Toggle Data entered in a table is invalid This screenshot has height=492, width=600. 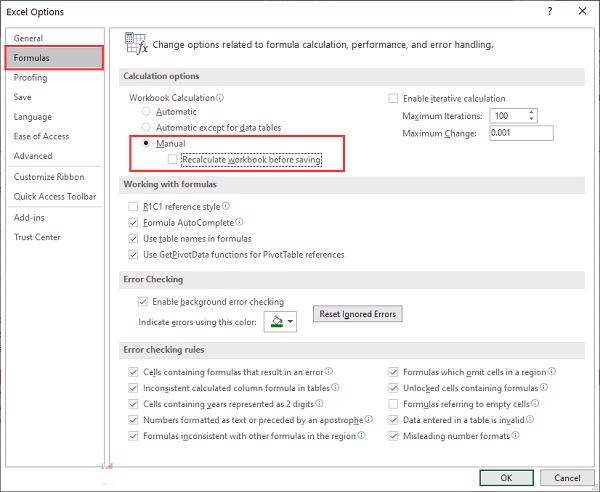[393, 420]
